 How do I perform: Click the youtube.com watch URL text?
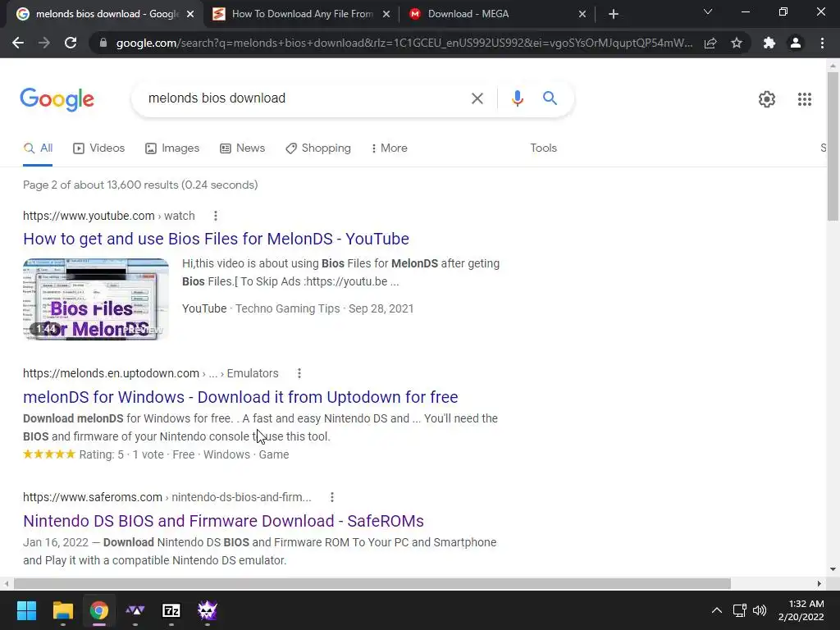[109, 216]
